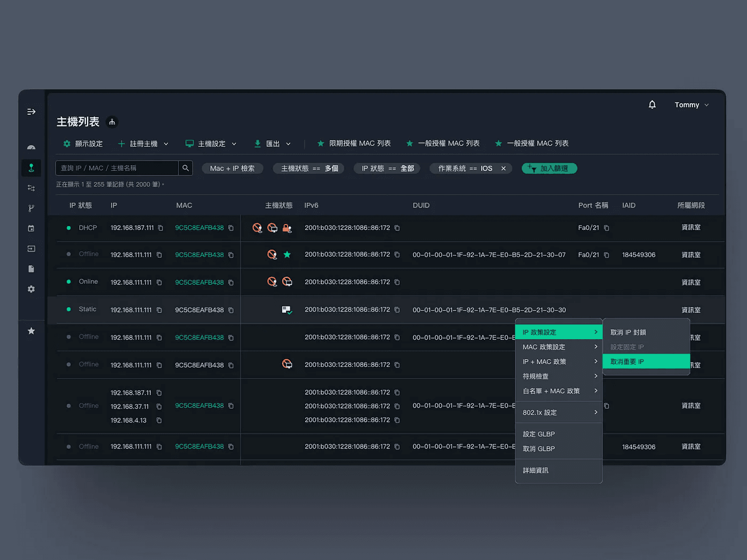Open the sidebar settings gear
747x560 pixels.
click(31, 289)
